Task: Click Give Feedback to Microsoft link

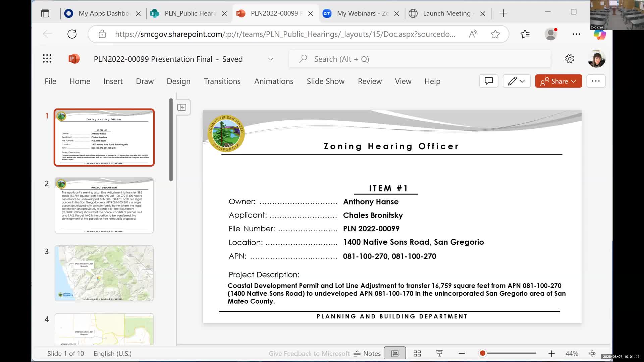Action: point(309,353)
